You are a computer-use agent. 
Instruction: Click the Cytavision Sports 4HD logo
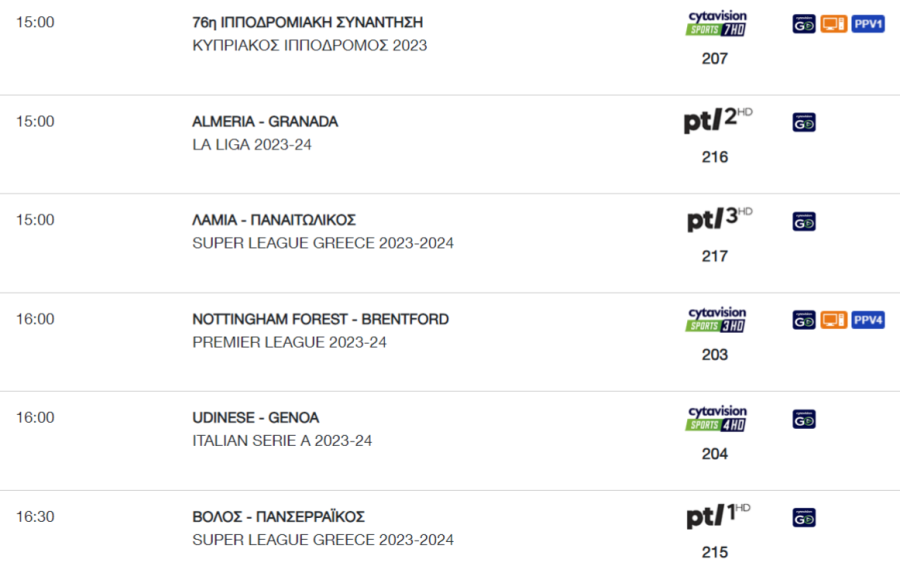point(716,419)
